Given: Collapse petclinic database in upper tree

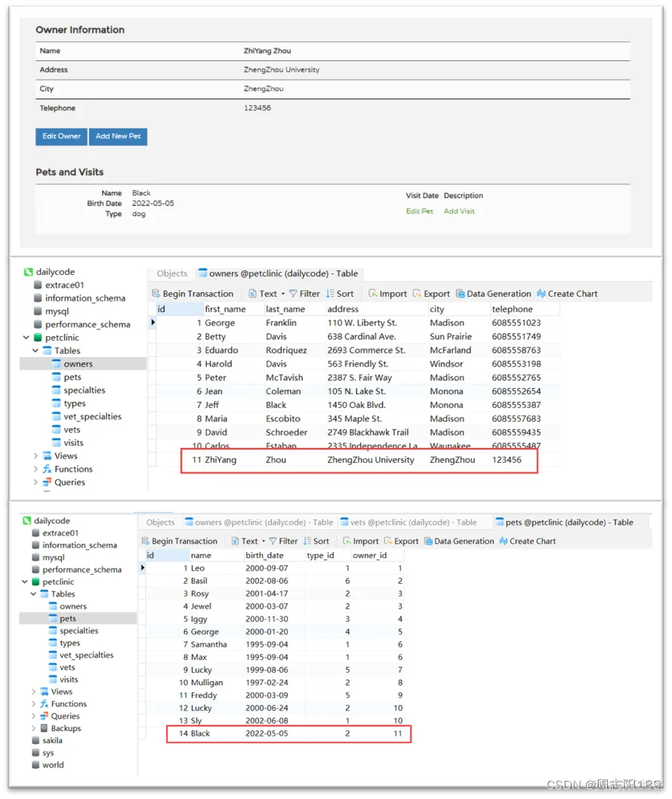Looking at the screenshot, I should (x=26, y=338).
